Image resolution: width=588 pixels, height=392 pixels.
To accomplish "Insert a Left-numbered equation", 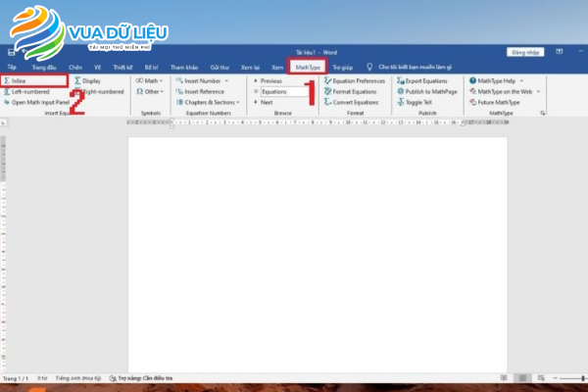I will pyautogui.click(x=27, y=91).
